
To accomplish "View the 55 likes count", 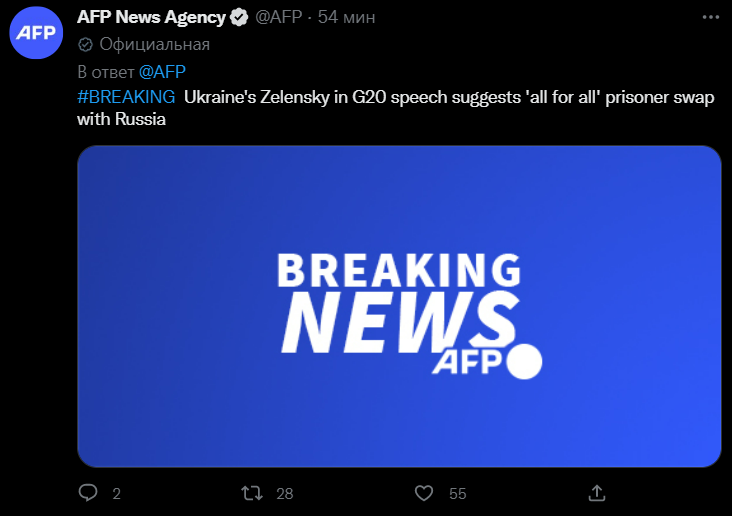I will tap(458, 494).
